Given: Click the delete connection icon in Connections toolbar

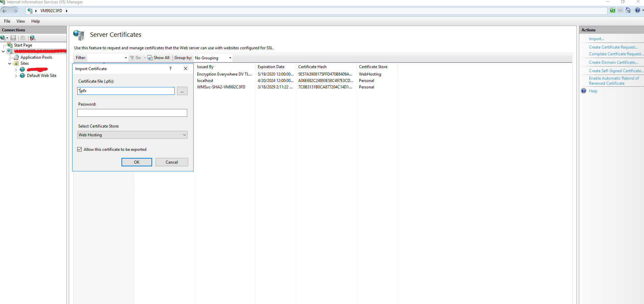Looking at the screenshot, I should coord(32,38).
